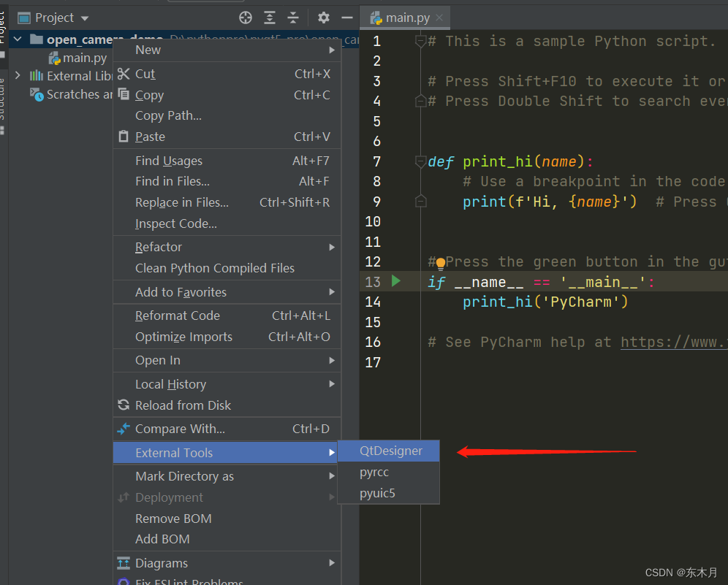
Task: Click the yellow intention lightbulb on line 12
Action: tap(440, 264)
